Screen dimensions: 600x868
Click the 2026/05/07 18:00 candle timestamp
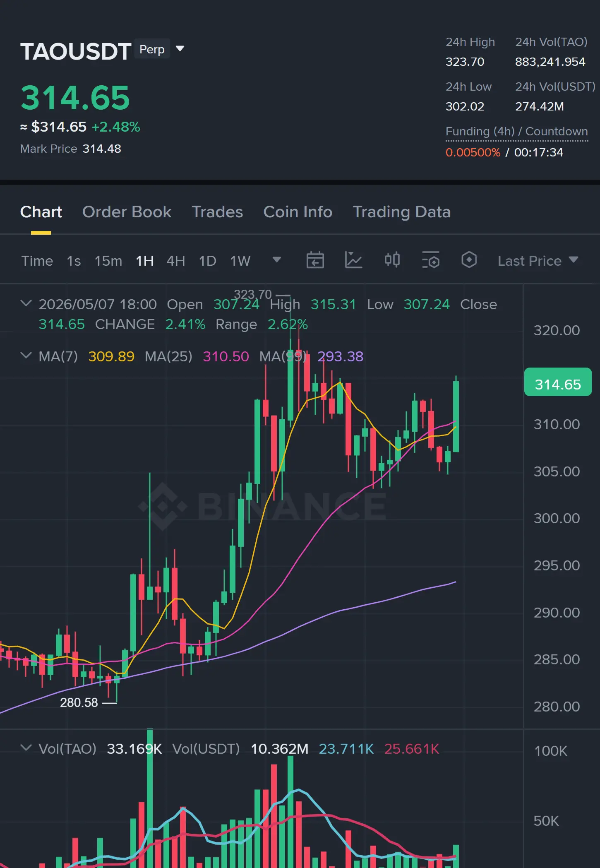pos(98,304)
